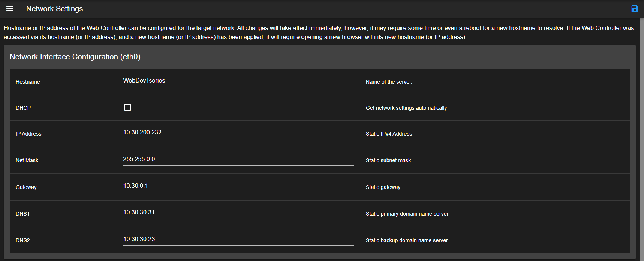The width and height of the screenshot is (644, 261).
Task: Click the 'IP Address' row label
Action: [x=28, y=134]
